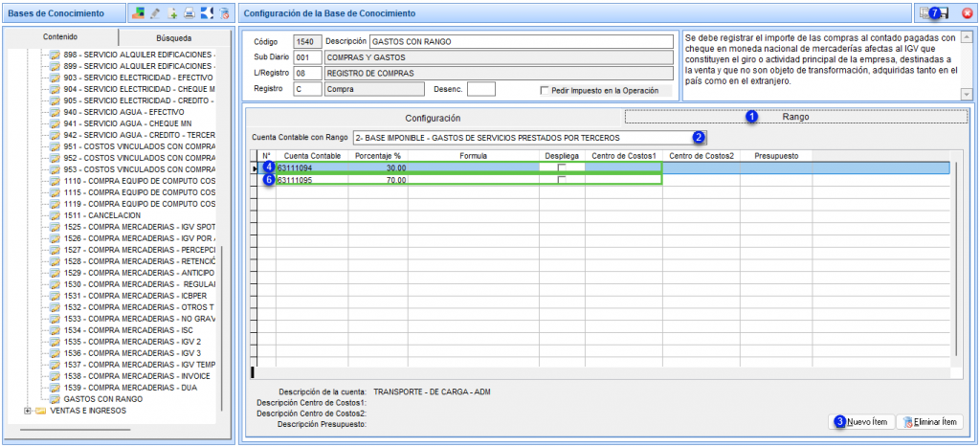Click icon beside 1534 - COMPRA MERCADERIAS - ISC
This screenshot has height=447, width=980.
(55, 330)
